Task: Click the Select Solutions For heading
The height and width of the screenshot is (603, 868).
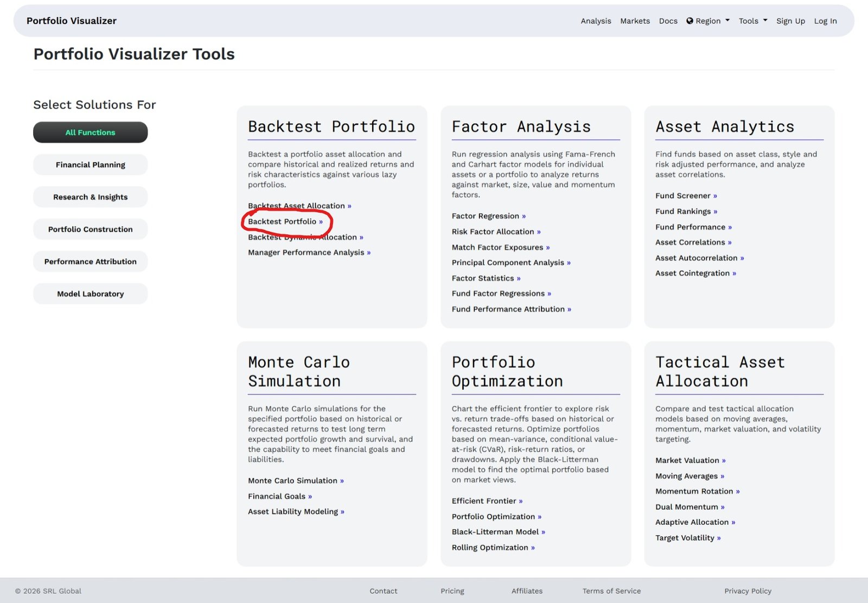Action: click(x=94, y=105)
